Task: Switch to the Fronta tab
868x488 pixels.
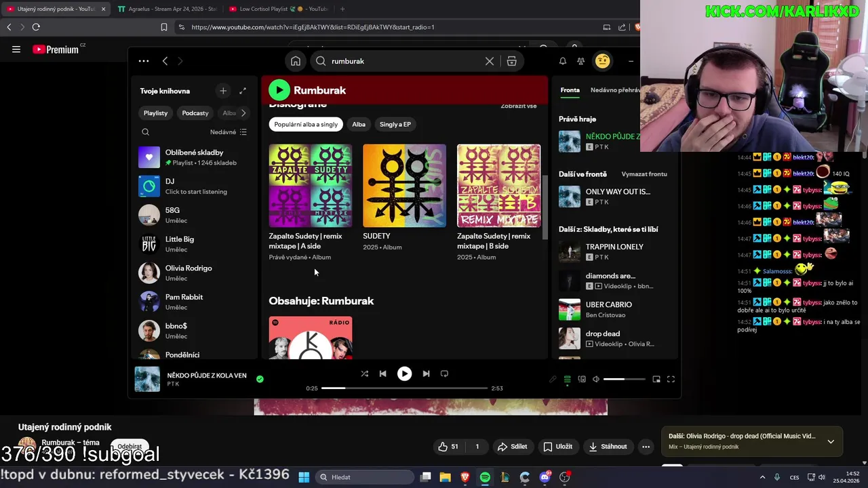Action: 570,90
